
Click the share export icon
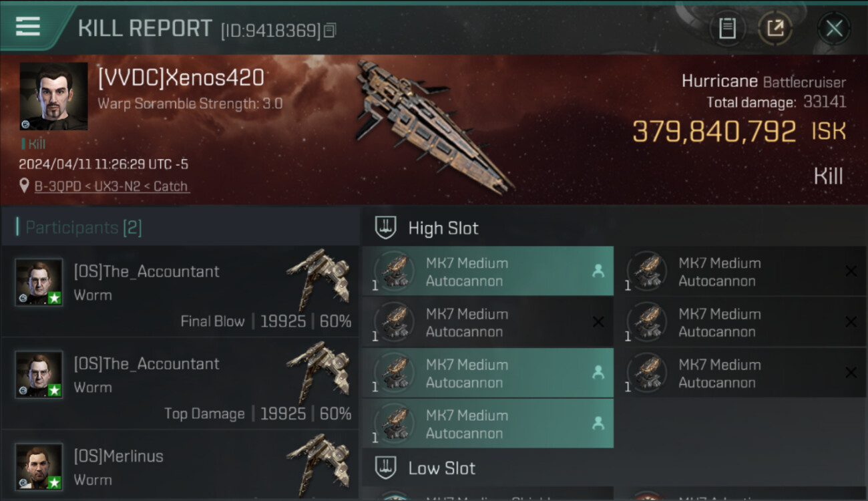pos(775,29)
